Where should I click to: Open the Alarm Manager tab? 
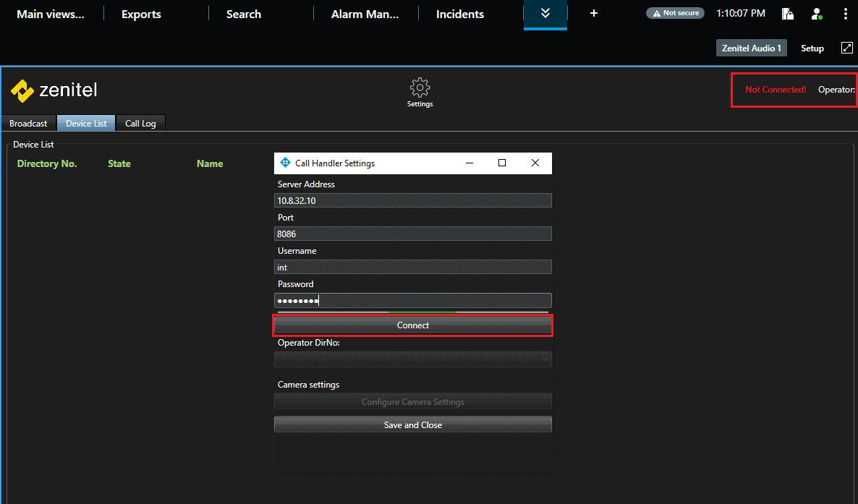(365, 14)
